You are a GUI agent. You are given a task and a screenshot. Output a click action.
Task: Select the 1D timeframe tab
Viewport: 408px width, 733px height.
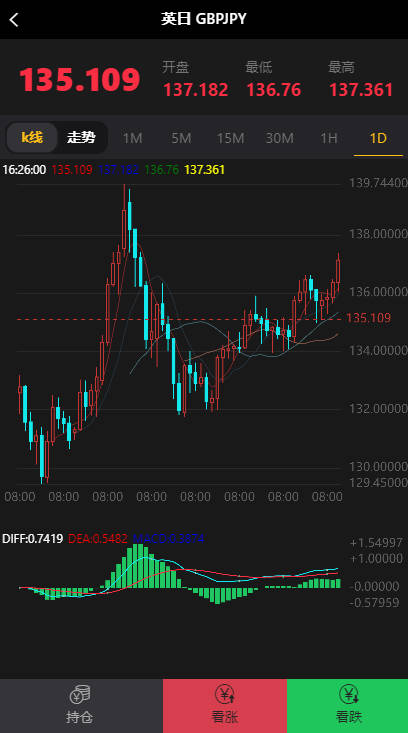pyautogui.click(x=378, y=138)
